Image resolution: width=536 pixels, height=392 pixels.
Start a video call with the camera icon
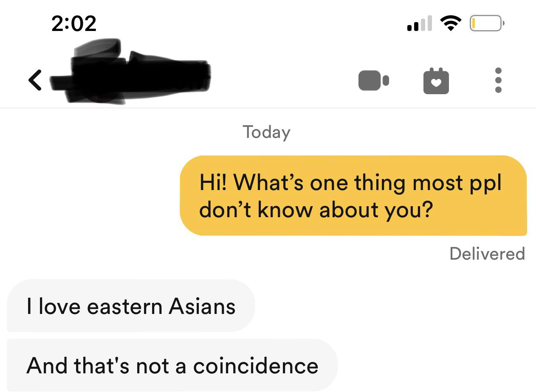coord(373,81)
